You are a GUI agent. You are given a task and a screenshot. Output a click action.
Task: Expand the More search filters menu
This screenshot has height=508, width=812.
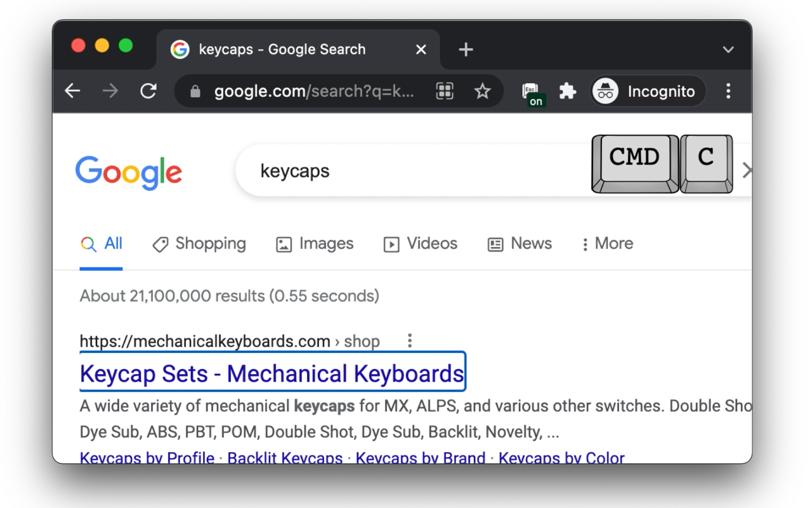coord(607,244)
